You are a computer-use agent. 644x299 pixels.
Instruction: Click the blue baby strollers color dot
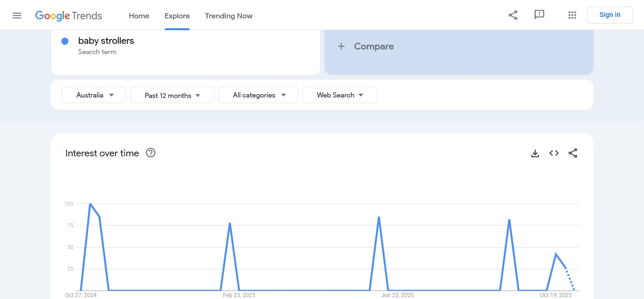pyautogui.click(x=65, y=41)
